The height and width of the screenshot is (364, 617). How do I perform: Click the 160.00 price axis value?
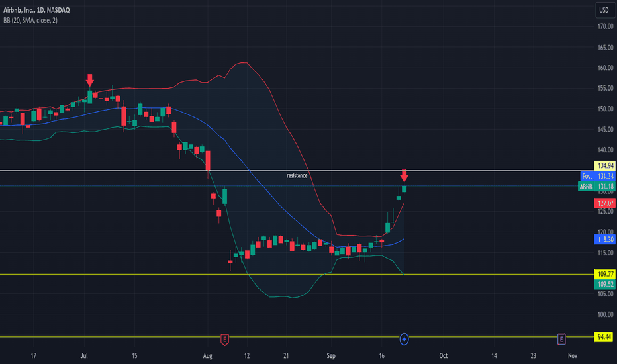point(605,68)
